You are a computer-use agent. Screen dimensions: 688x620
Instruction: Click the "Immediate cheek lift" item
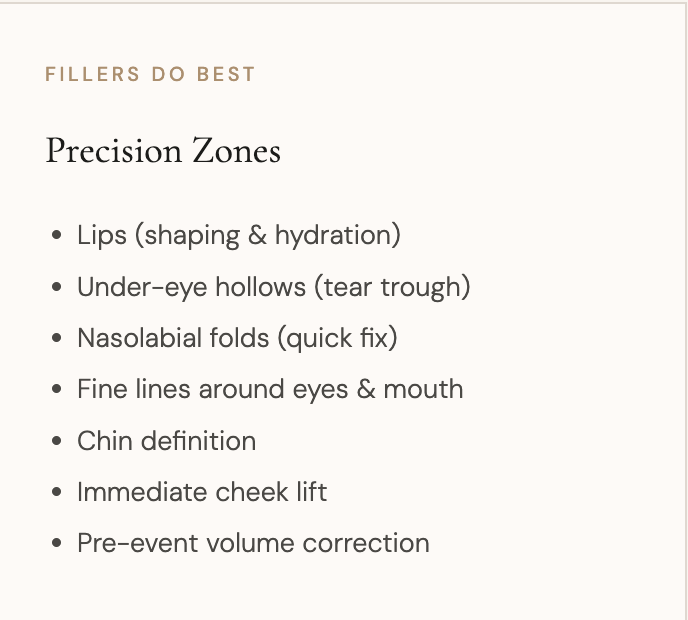tap(202, 492)
